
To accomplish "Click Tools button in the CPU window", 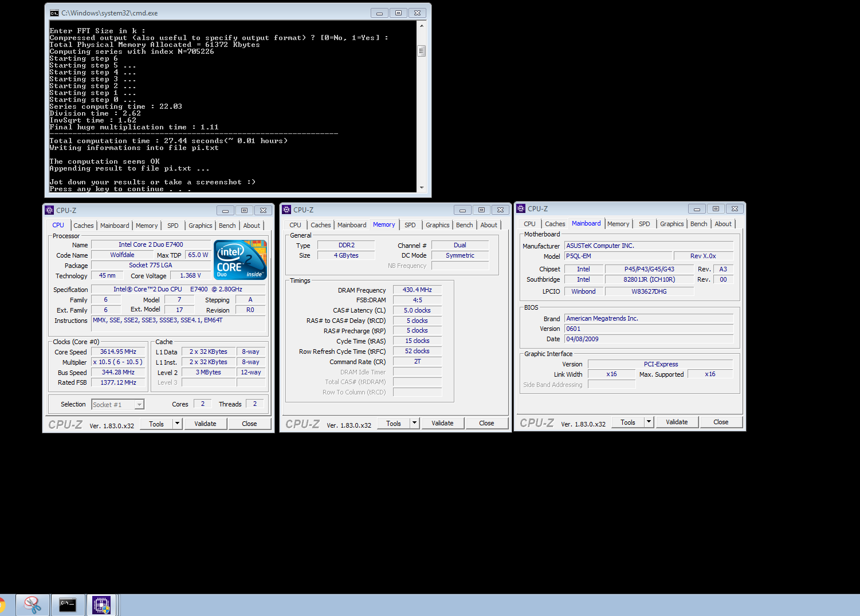I will (x=156, y=424).
